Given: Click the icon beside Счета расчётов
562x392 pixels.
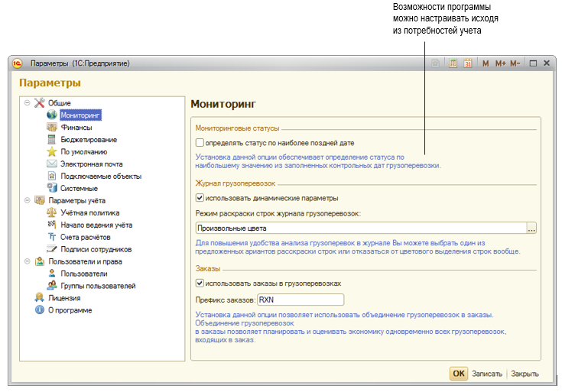Looking at the screenshot, I should click(52, 237).
